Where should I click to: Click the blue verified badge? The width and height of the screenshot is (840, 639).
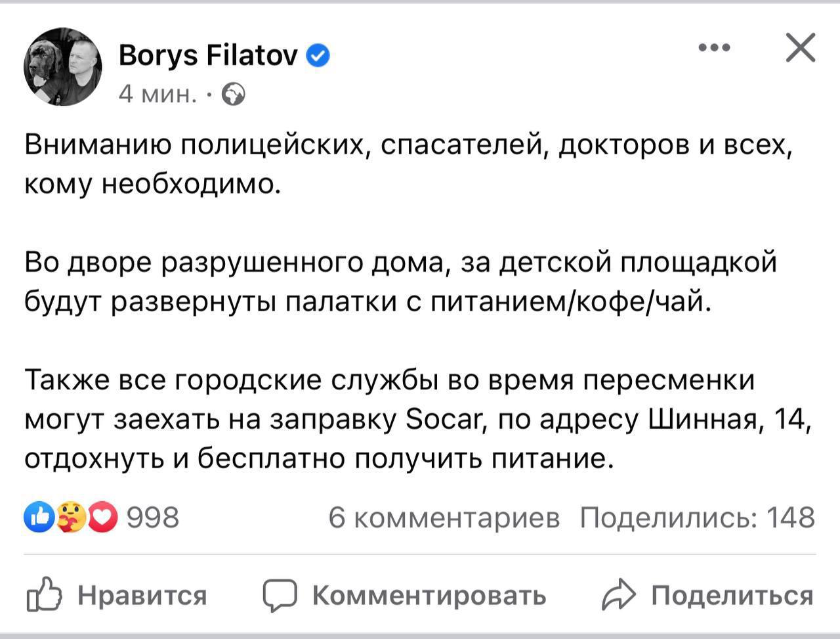[x=318, y=56]
